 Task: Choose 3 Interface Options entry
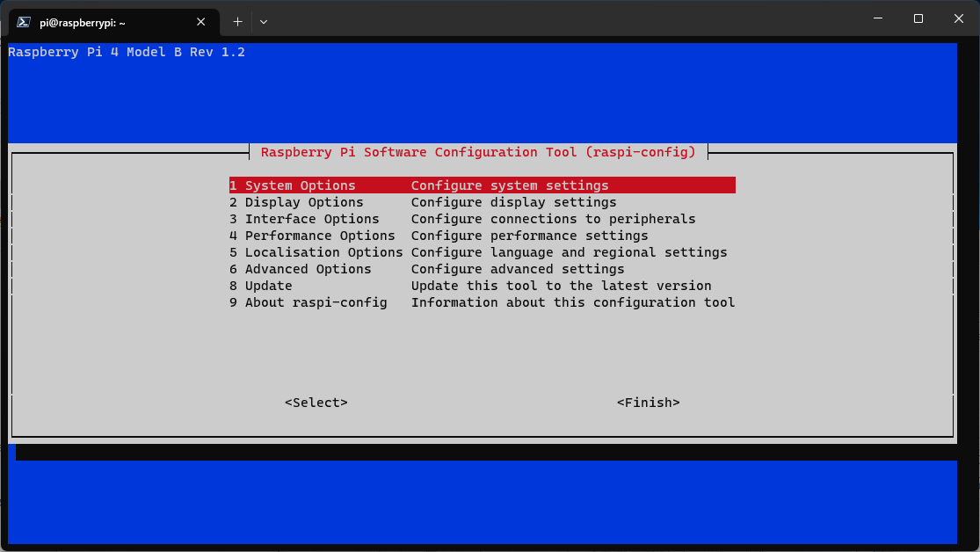[x=482, y=219]
